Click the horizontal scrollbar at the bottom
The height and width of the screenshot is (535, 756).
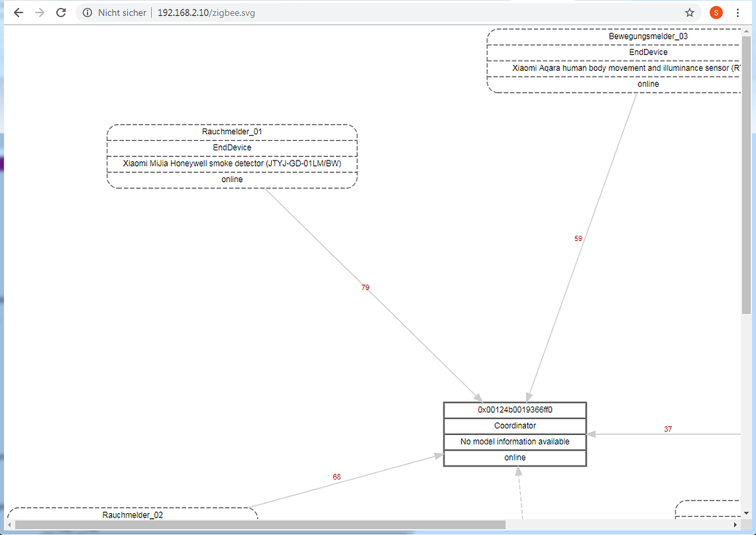pos(259,524)
